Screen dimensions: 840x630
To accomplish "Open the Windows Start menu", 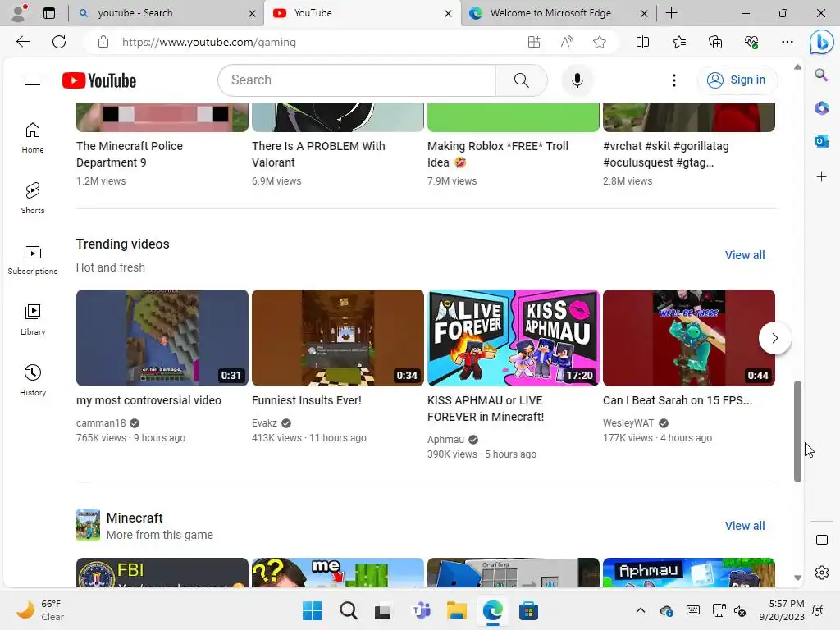I will pos(312,610).
